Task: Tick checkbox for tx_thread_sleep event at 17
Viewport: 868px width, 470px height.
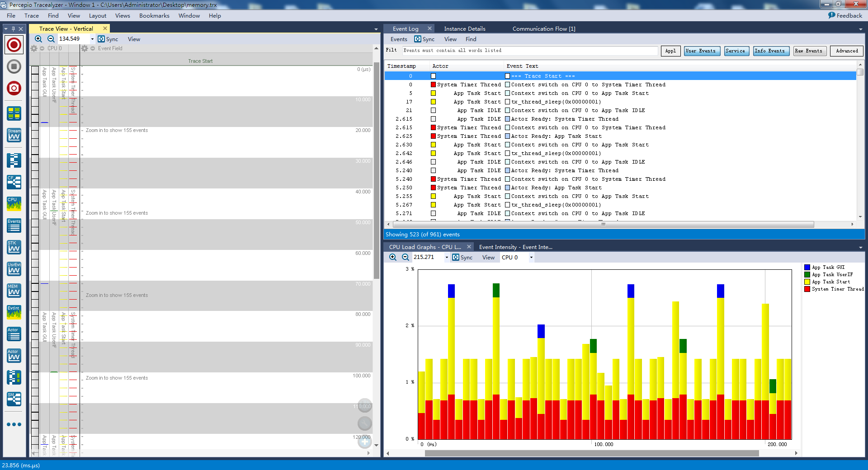Action: [x=507, y=102]
